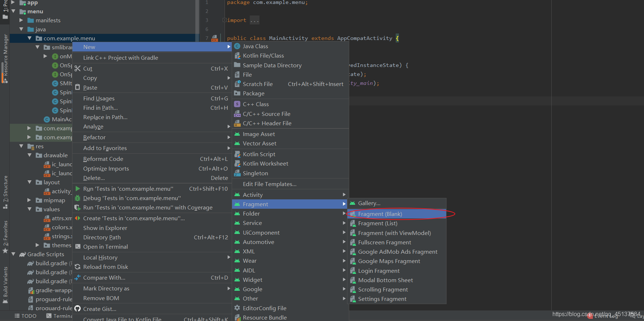Select Settings Fragment template
The image size is (644, 321).
pos(397,299)
